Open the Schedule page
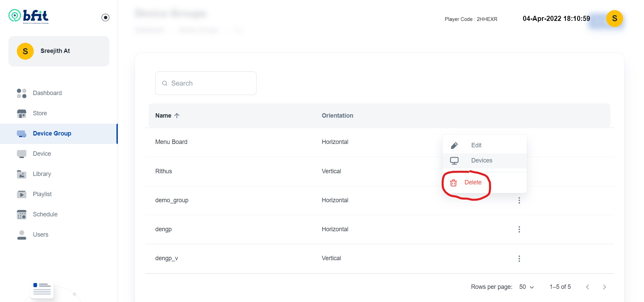 [x=59, y=214]
